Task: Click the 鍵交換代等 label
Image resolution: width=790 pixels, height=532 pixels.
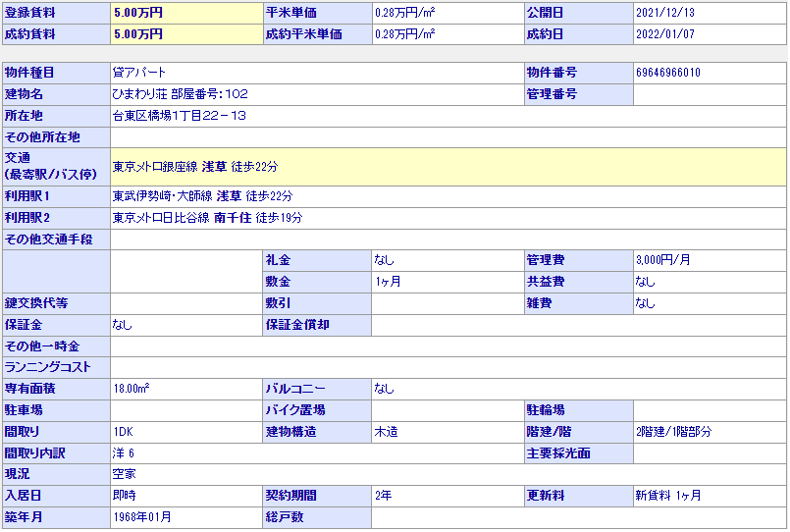Action: pos(36,303)
